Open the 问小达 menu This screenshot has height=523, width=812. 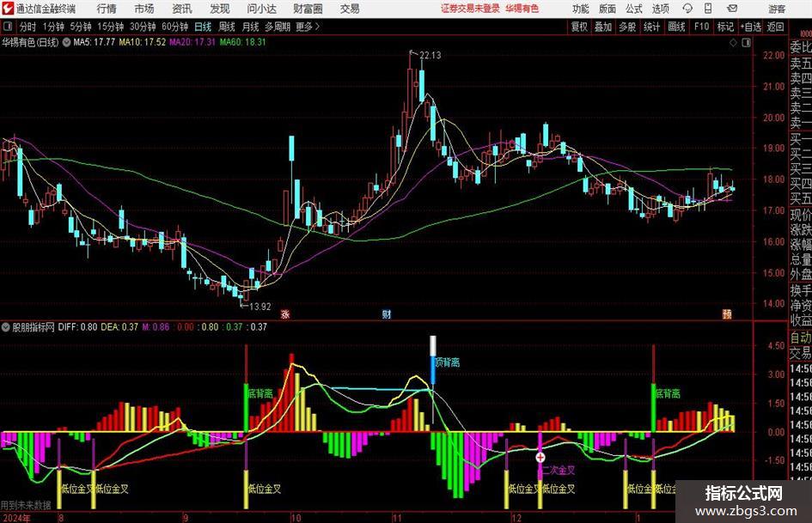(x=262, y=9)
